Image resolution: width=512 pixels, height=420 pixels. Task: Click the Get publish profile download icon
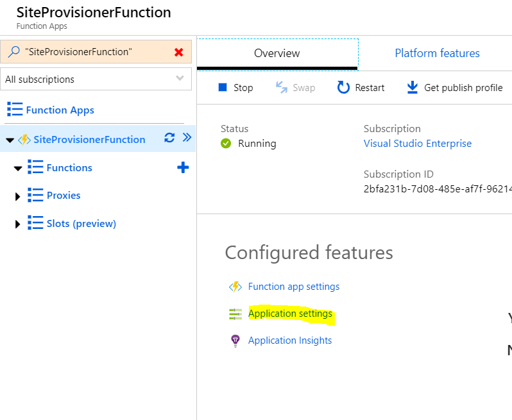413,88
